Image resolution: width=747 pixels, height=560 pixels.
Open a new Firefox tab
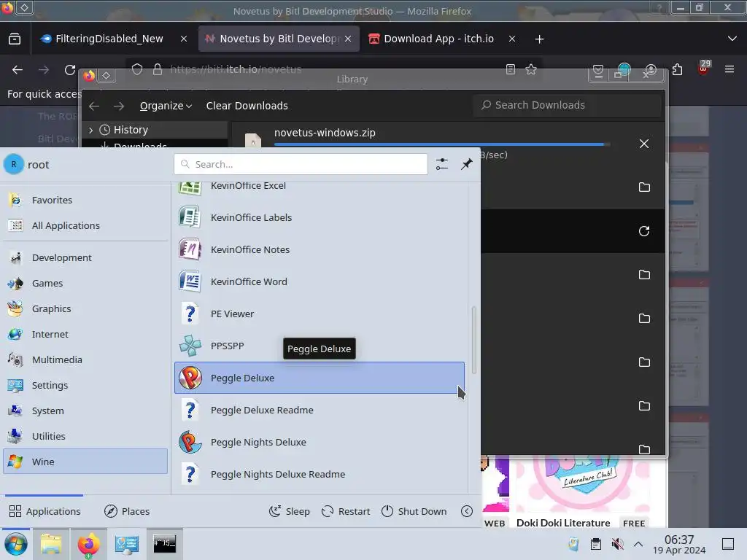(539, 39)
